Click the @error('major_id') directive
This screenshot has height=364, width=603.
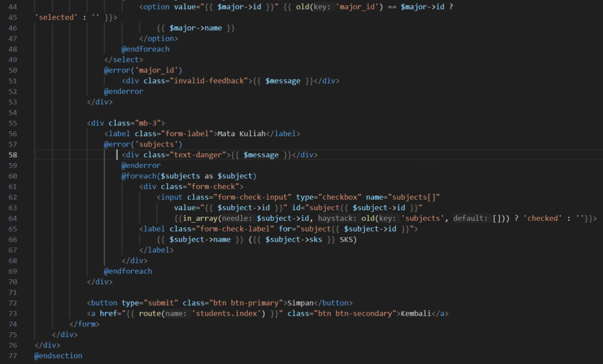click(x=143, y=70)
